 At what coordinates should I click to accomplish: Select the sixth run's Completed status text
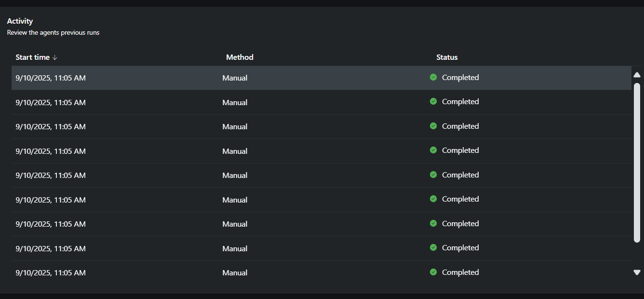tap(460, 199)
